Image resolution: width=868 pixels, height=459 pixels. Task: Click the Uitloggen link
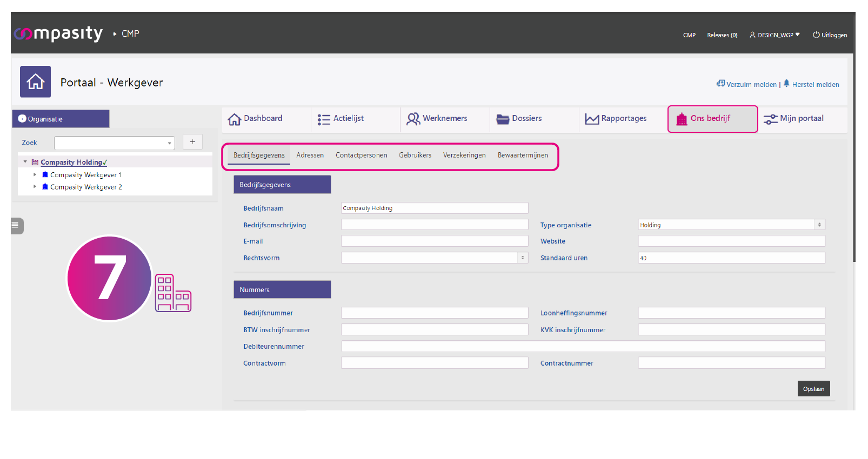coord(830,35)
